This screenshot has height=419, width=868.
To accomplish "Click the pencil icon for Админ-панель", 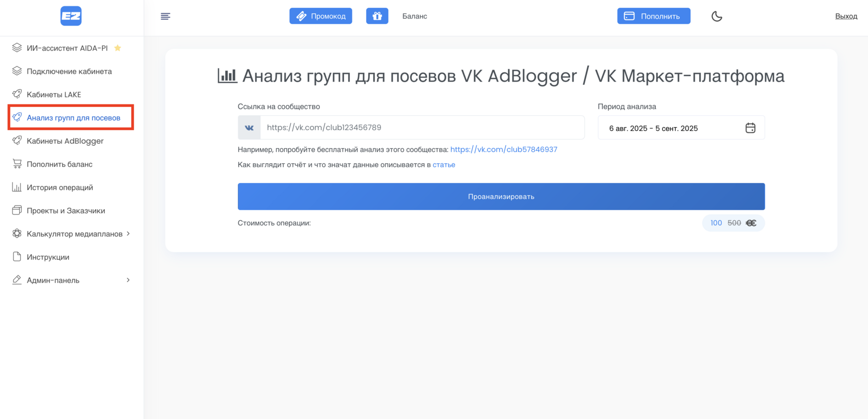I will click(x=17, y=280).
